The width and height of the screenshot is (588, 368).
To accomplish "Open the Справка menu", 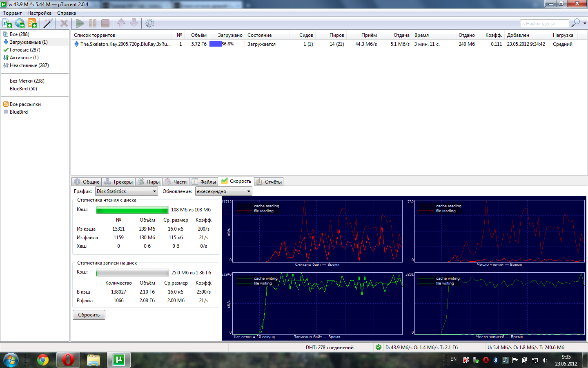I will [x=67, y=13].
